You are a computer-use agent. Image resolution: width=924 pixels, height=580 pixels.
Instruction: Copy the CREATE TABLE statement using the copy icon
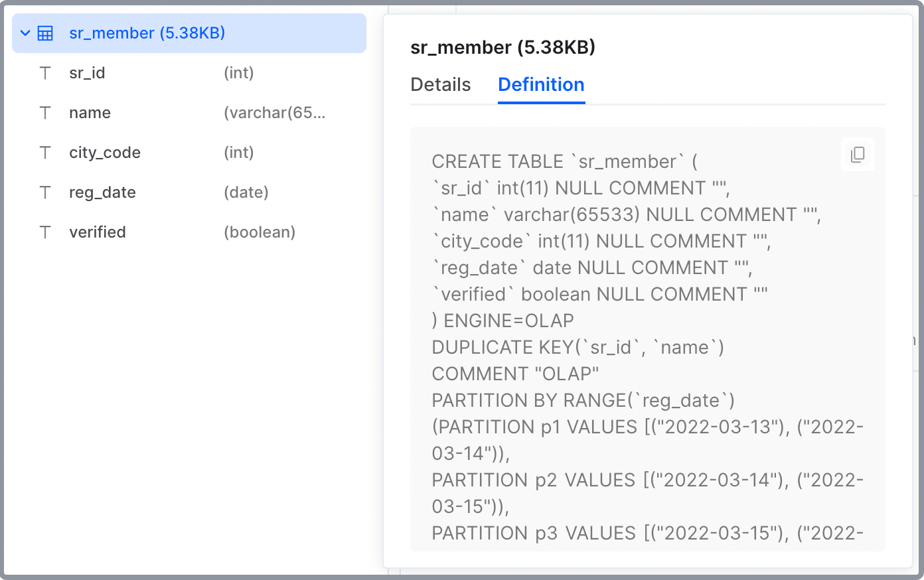[857, 154]
